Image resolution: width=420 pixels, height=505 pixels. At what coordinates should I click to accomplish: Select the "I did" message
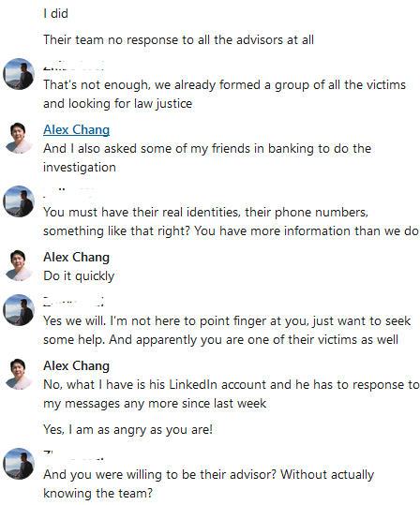pos(55,13)
